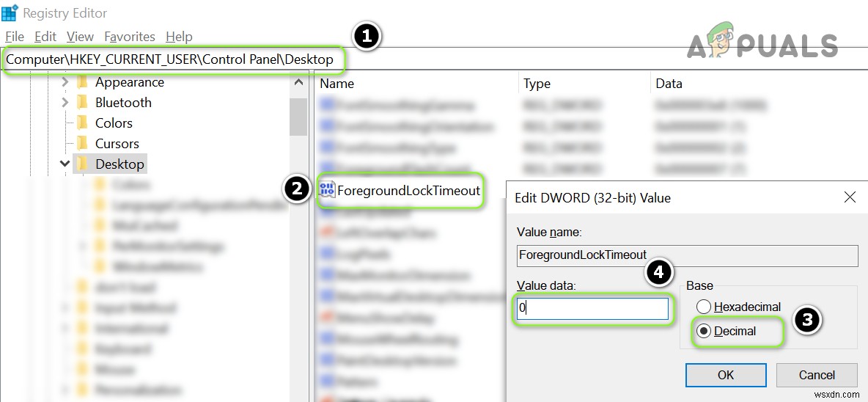Image resolution: width=868 pixels, height=402 pixels.
Task: Open the View menu
Action: 80,37
